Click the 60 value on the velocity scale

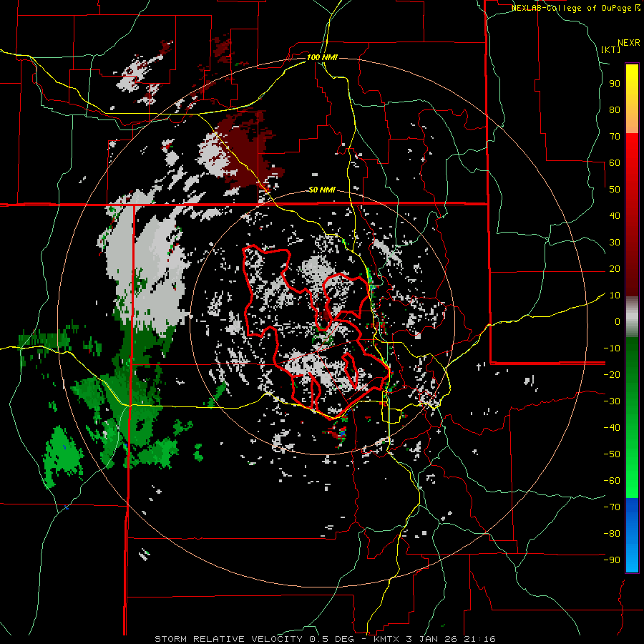615,162
